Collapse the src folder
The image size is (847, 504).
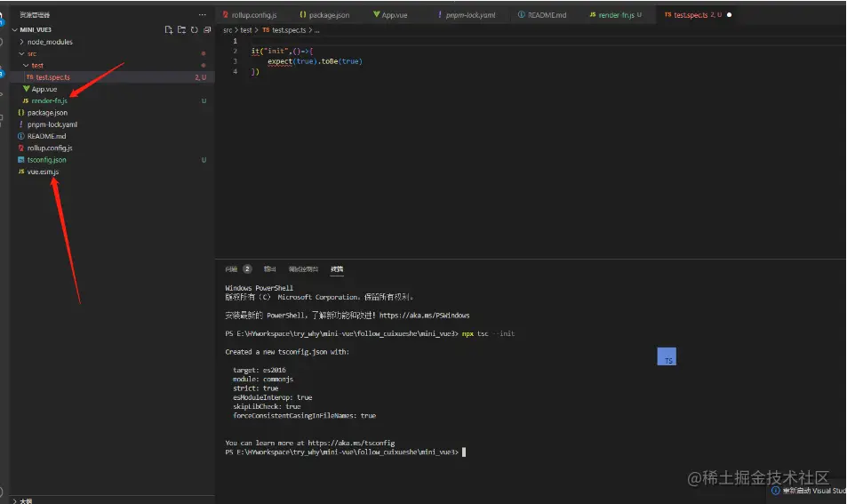click(x=21, y=53)
